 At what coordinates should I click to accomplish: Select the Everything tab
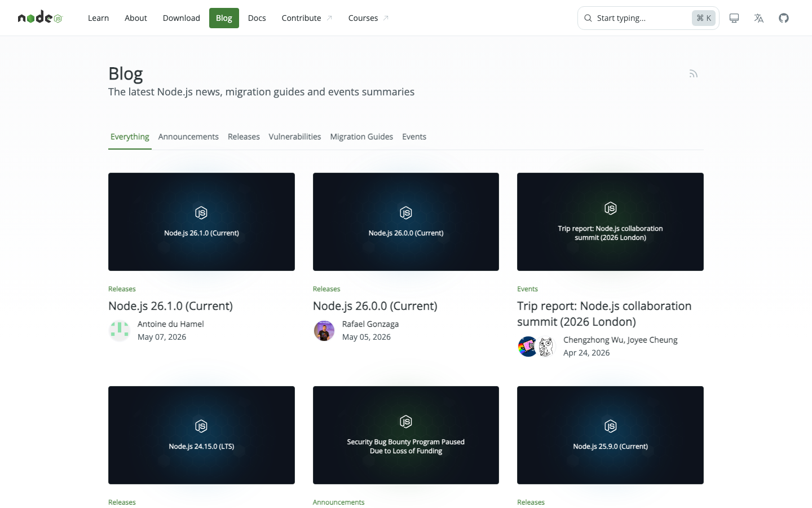click(130, 137)
